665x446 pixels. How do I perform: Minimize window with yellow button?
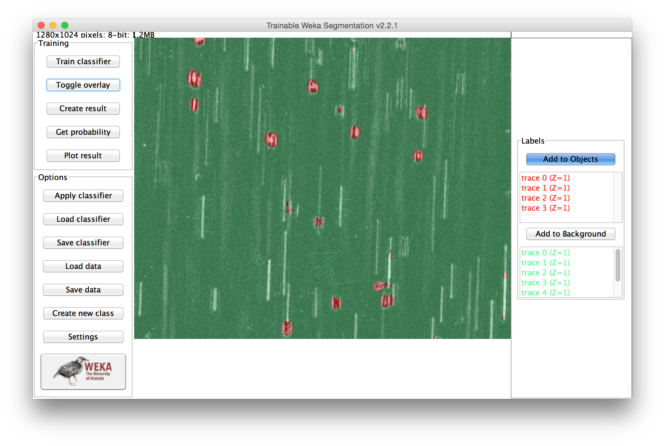pos(53,25)
